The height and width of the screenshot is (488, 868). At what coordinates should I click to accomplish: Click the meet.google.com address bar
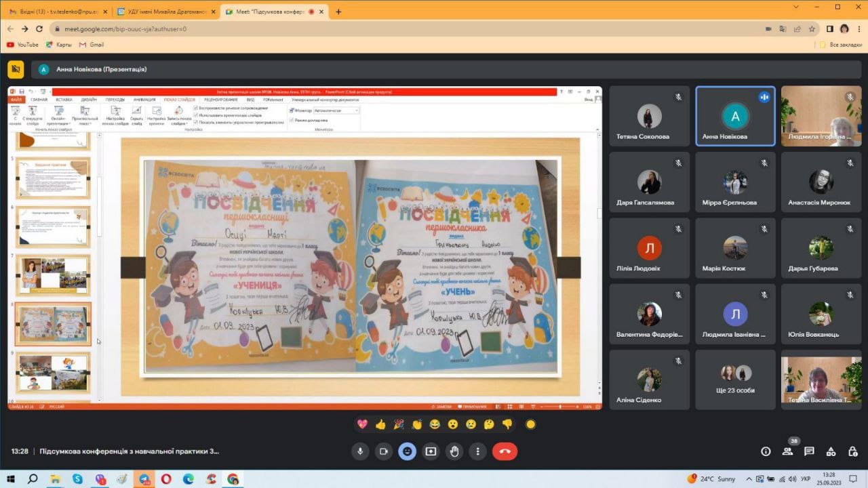407,29
